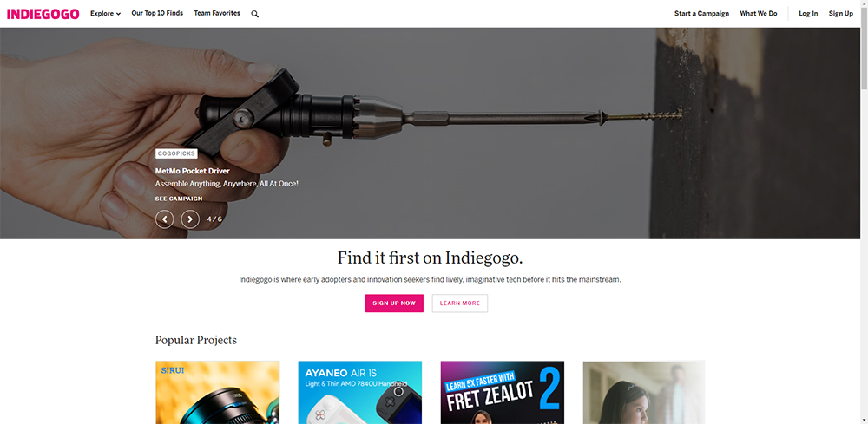Follow the SEE CAMPAIGN link
This screenshot has height=424, width=868.
click(179, 199)
